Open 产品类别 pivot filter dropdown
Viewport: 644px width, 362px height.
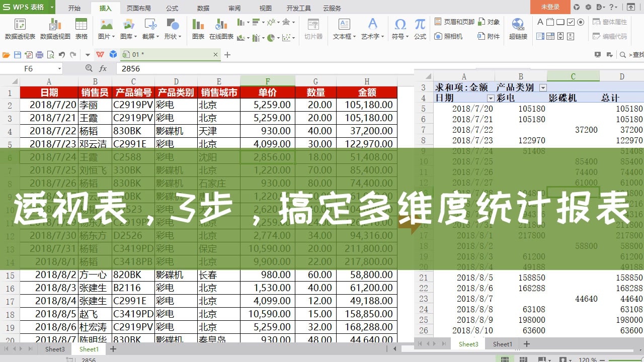[543, 87]
